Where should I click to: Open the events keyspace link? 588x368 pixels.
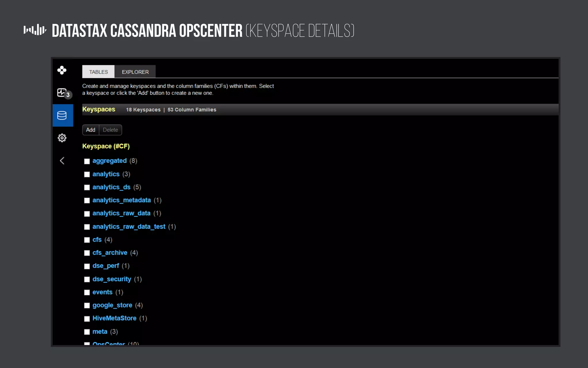tap(102, 292)
